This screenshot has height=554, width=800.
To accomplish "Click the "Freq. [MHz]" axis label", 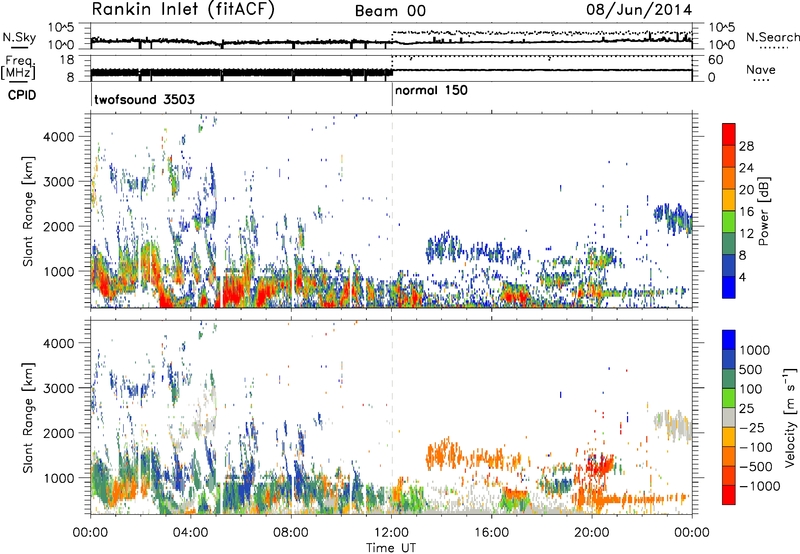I will (18, 67).
